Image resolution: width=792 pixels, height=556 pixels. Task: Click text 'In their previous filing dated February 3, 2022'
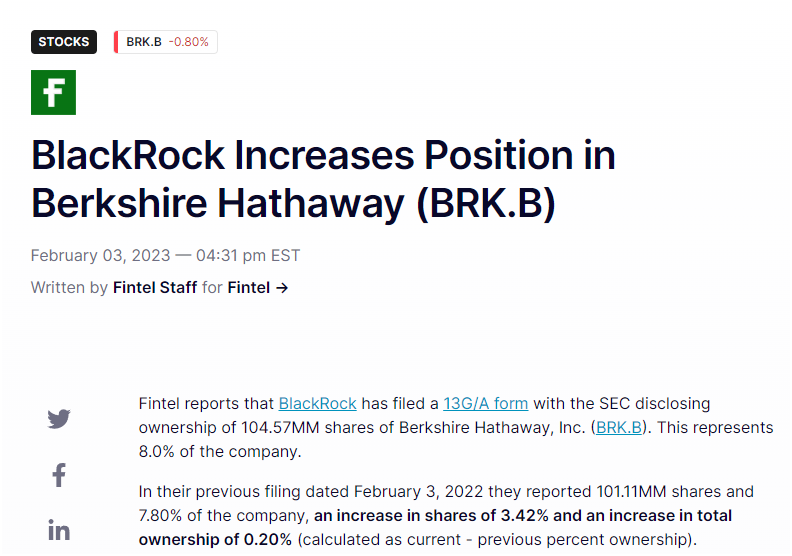pos(311,491)
